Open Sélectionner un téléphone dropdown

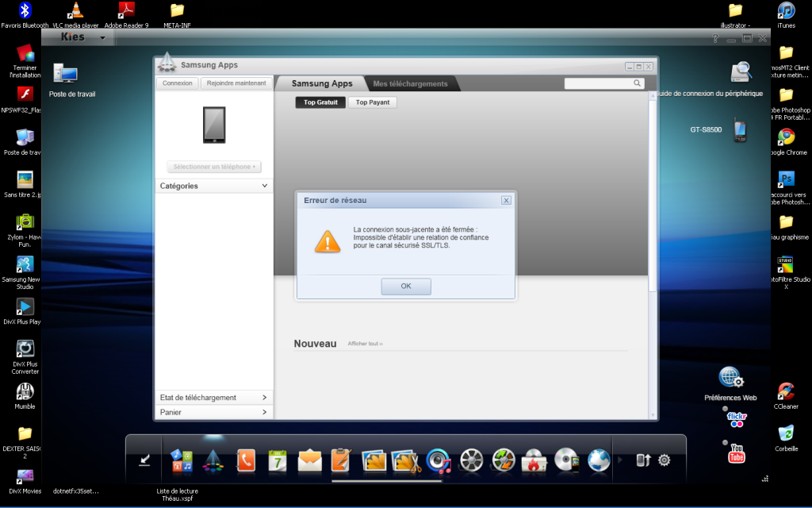tap(214, 167)
